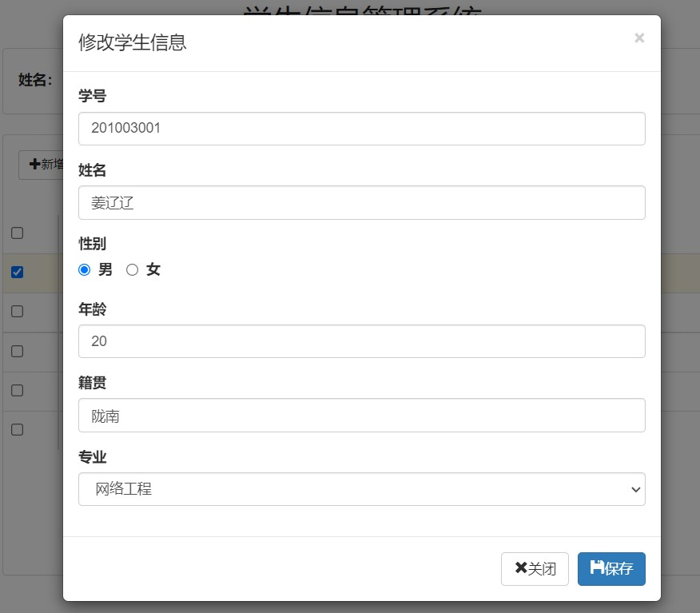Screen dimensions: 700x613
Task: Click the floppy-disk 保存 button
Action: point(611,569)
